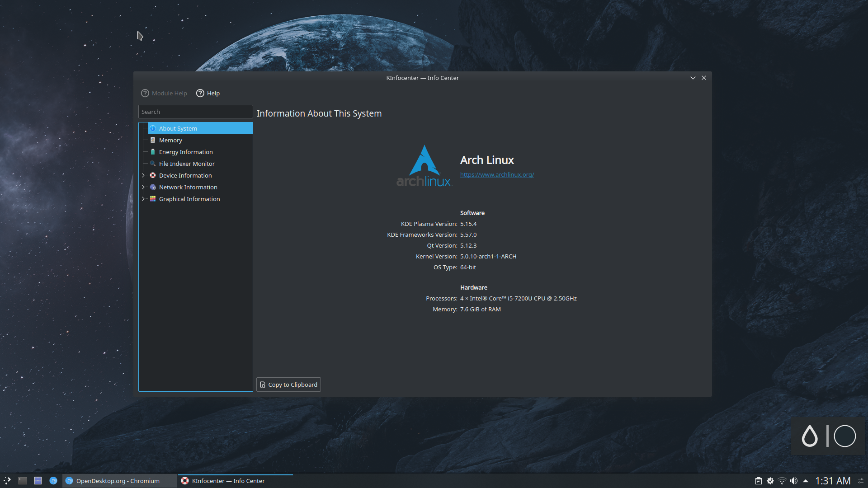Expand the Device Information branch
The width and height of the screenshot is (868, 488).
(143, 175)
